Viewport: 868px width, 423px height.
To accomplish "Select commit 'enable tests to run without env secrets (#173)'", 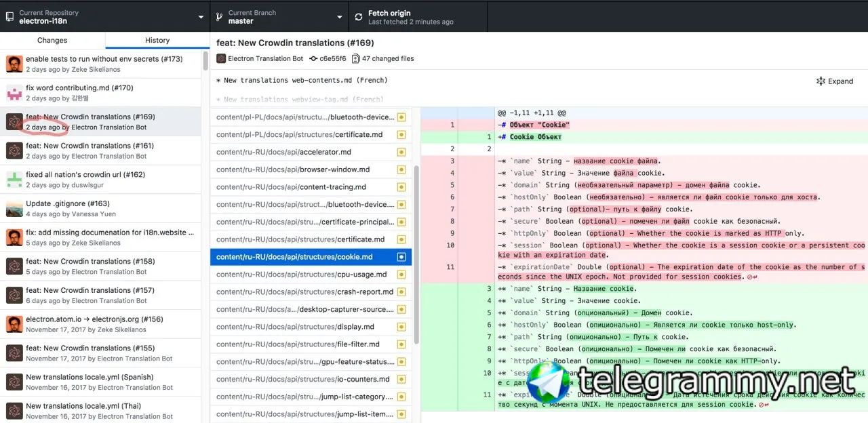I will click(100, 64).
